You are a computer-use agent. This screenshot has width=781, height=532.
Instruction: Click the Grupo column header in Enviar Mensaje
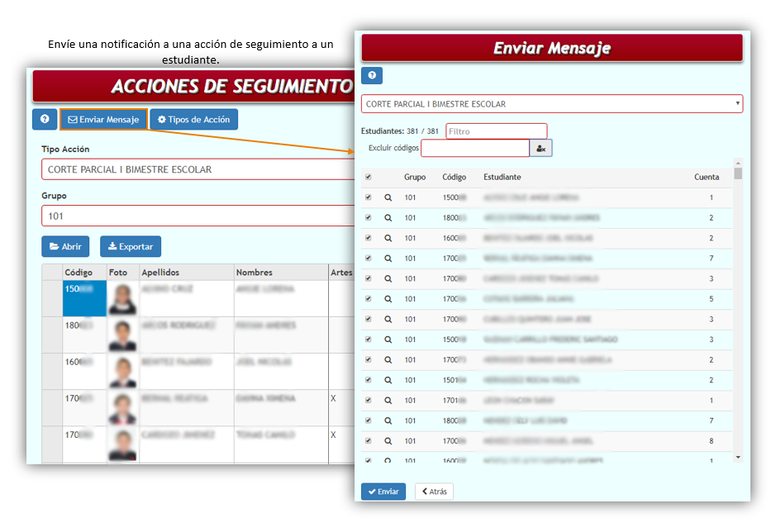(x=414, y=177)
